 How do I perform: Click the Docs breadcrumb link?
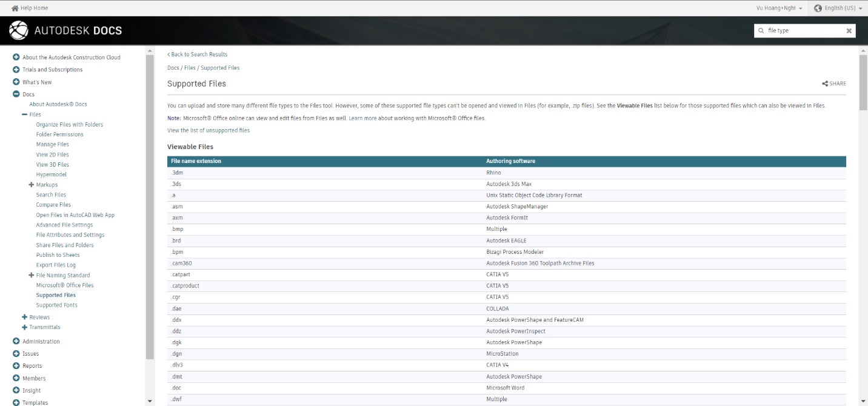coord(173,68)
